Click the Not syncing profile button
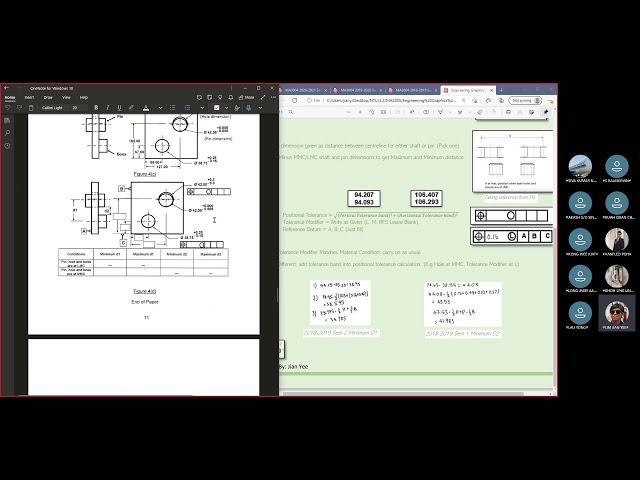 [525, 100]
